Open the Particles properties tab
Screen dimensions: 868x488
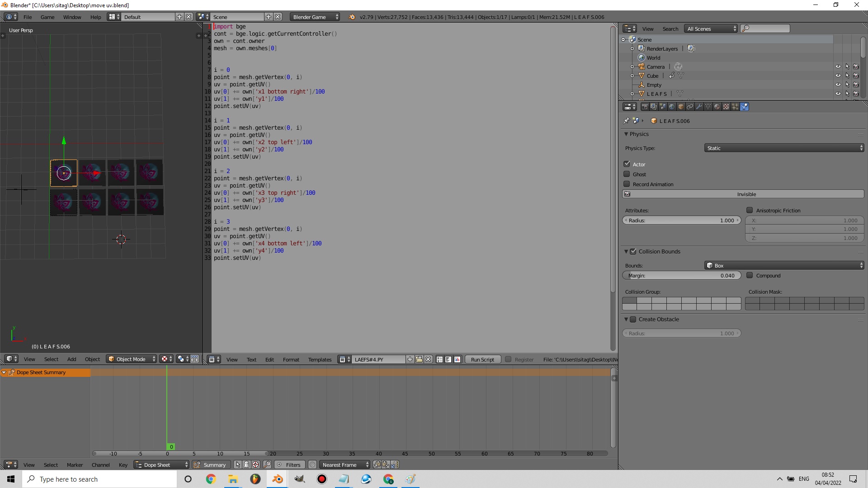[x=735, y=107]
